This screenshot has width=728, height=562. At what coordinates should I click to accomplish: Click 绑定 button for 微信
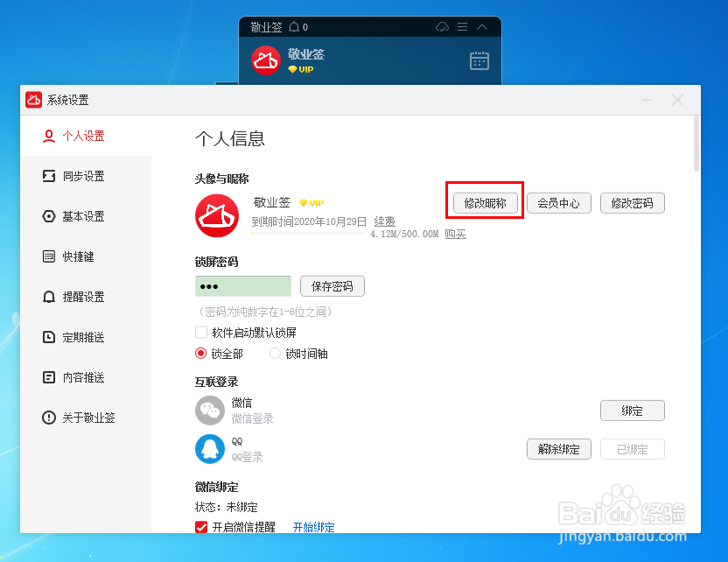(632, 411)
